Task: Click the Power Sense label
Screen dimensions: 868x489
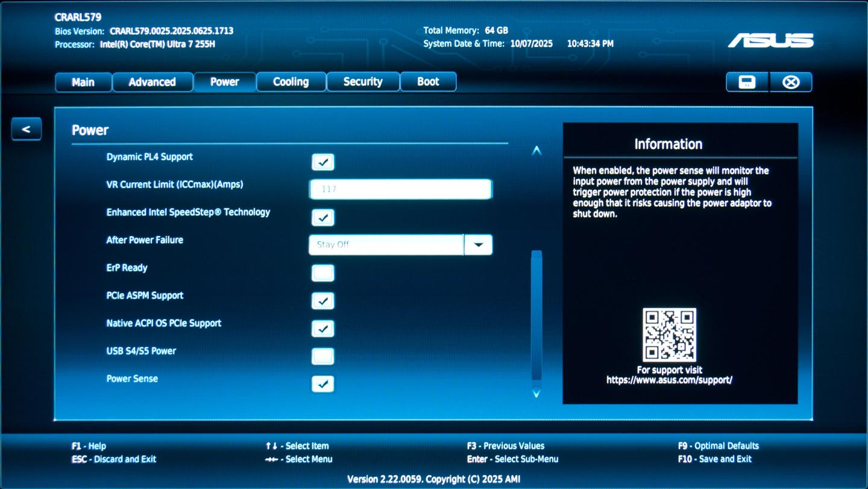Action: [x=132, y=379]
